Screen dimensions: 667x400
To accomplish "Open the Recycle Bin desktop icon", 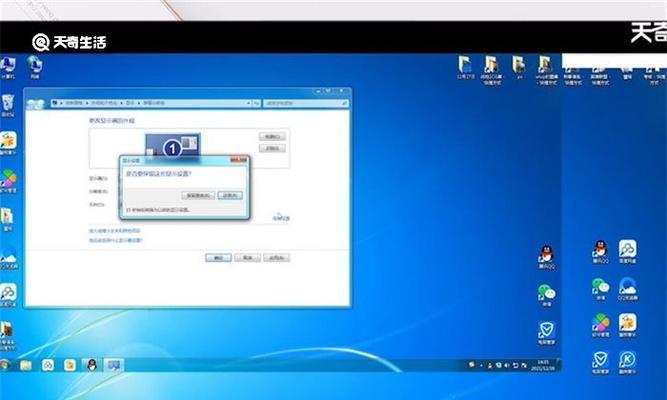I will (x=8, y=106).
